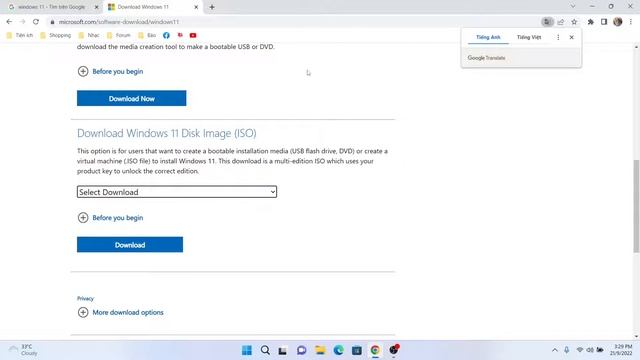Image resolution: width=640 pixels, height=360 pixels.
Task: Open the tab search dropdown arrow
Action: coord(573,7)
